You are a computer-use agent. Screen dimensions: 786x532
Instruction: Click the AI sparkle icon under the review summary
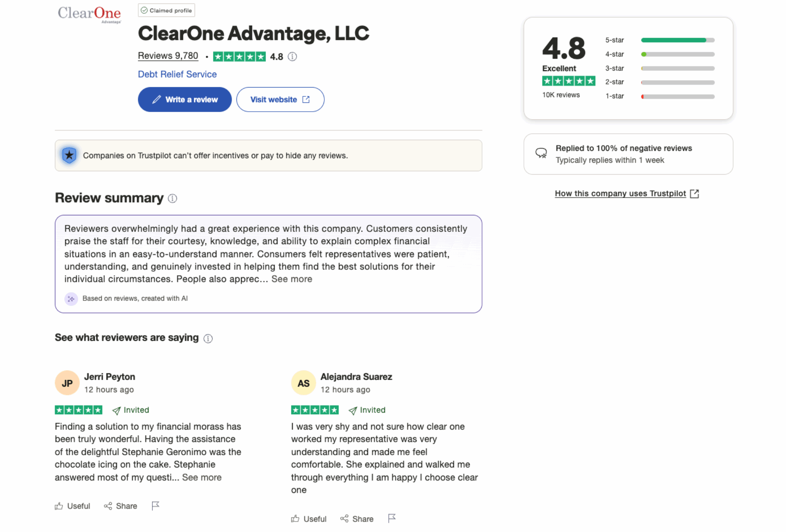point(71,299)
